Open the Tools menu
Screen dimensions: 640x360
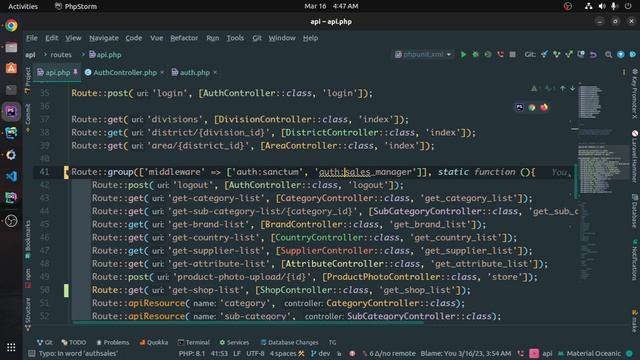235,38
